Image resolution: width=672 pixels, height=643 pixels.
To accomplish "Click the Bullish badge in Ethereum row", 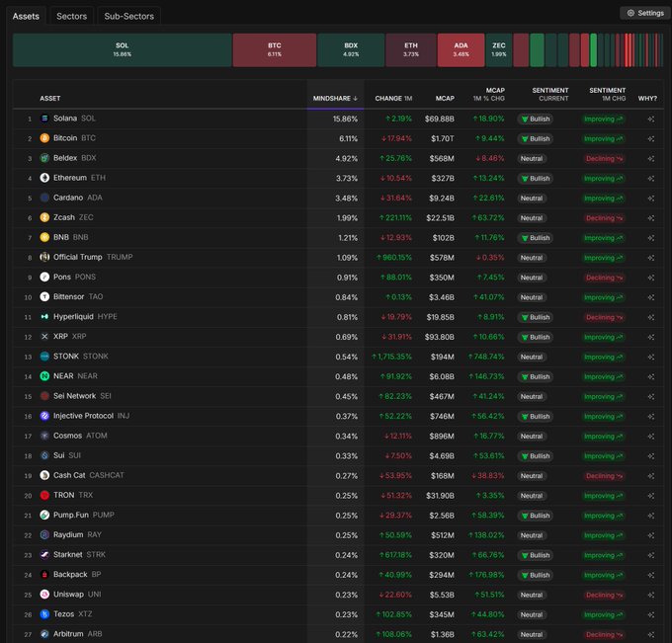I will pyautogui.click(x=536, y=179).
